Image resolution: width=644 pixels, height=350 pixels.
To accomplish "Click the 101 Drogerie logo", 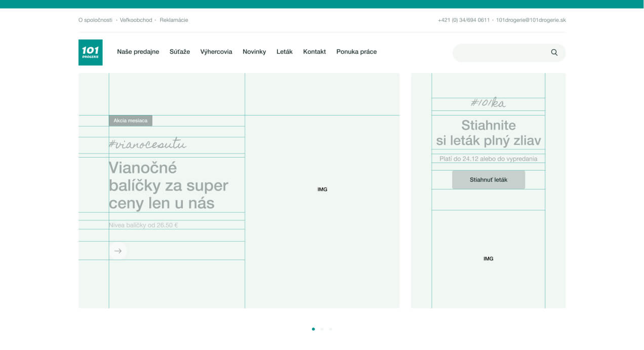I will click(90, 52).
